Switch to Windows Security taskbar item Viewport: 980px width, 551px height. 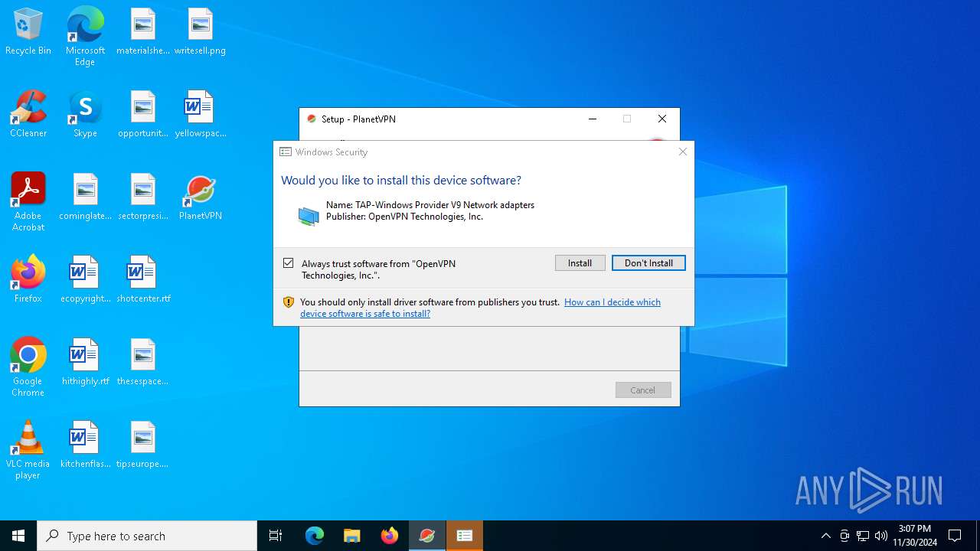[465, 536]
